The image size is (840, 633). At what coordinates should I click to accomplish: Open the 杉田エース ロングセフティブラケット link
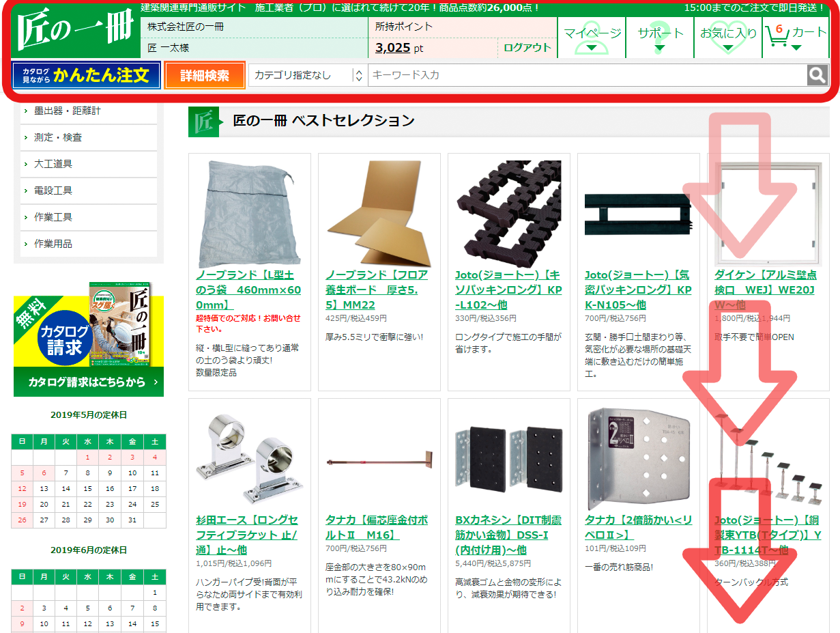click(x=246, y=535)
